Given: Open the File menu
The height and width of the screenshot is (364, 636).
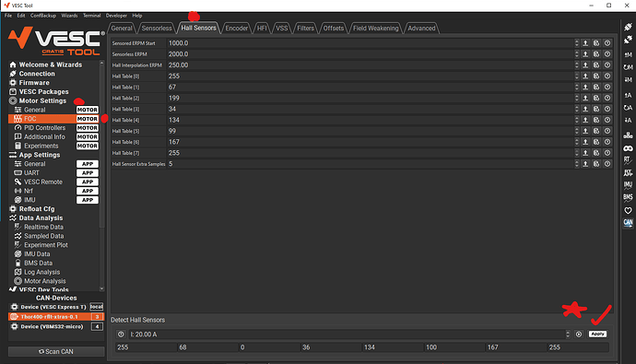Looking at the screenshot, I should click(8, 16).
